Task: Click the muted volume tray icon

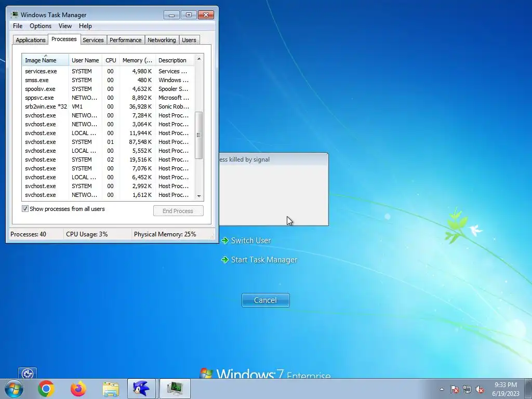Action: (x=480, y=389)
